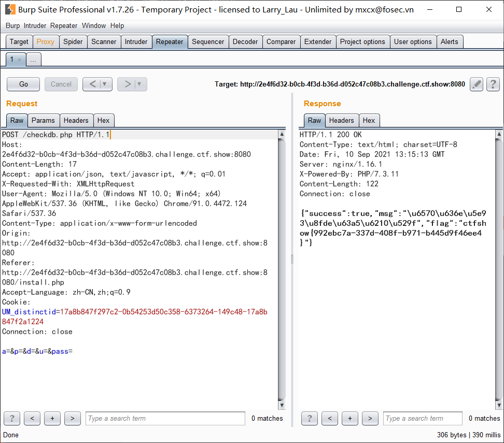Focus the request search term field
504x443 pixels.
pyautogui.click(x=165, y=418)
